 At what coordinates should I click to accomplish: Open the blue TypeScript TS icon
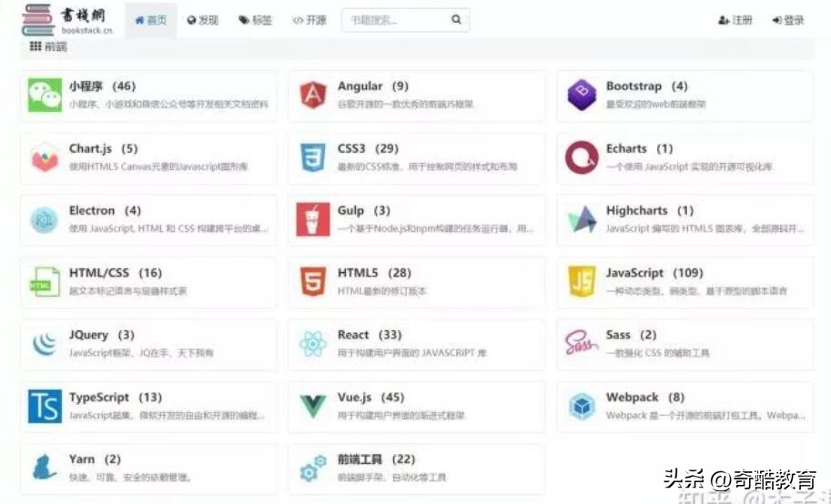click(45, 406)
